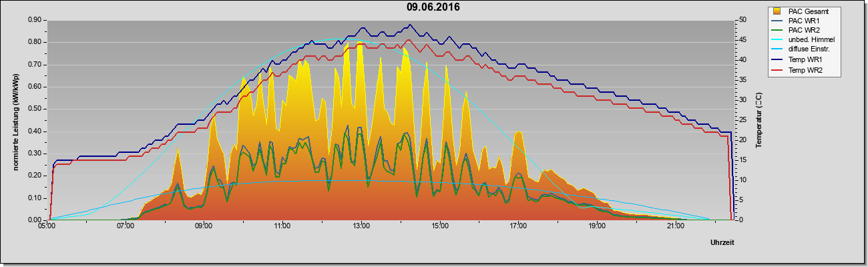Click the 17:00 time axis tick
This screenshot has height=267, width=868.
[518, 227]
